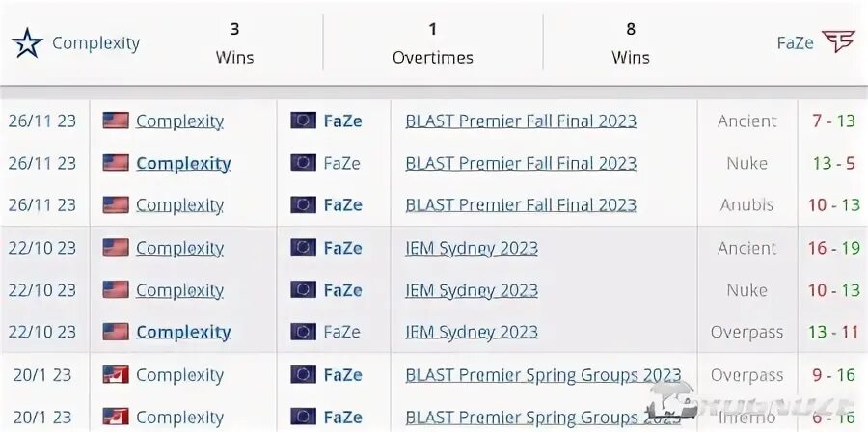
Task: Open IEM Sydney 2023 in the 13 - 11 row
Action: click(x=472, y=332)
